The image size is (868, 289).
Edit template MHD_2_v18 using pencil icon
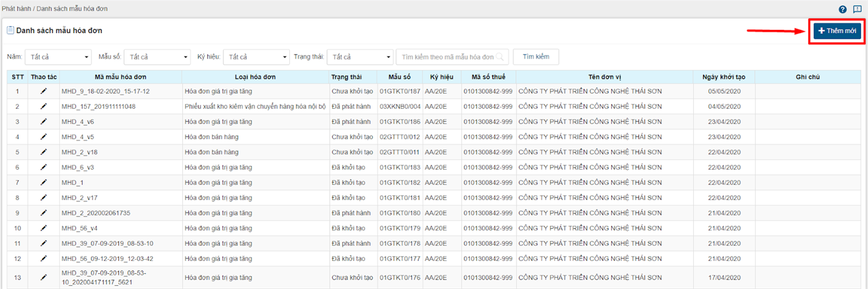point(43,152)
